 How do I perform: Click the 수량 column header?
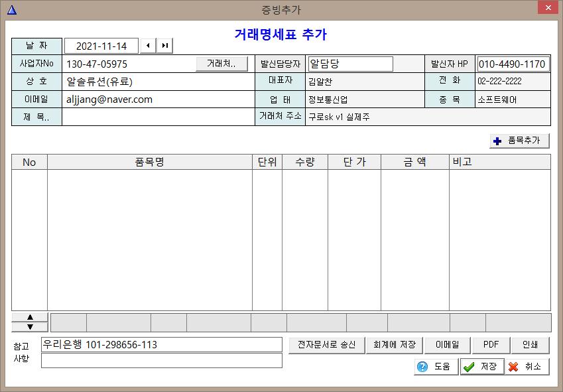[305, 163]
